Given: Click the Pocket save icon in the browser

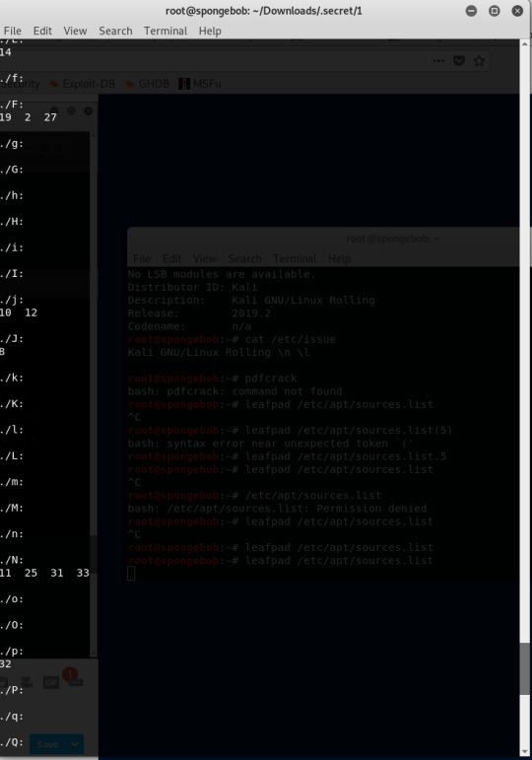Looking at the screenshot, I should [x=459, y=60].
